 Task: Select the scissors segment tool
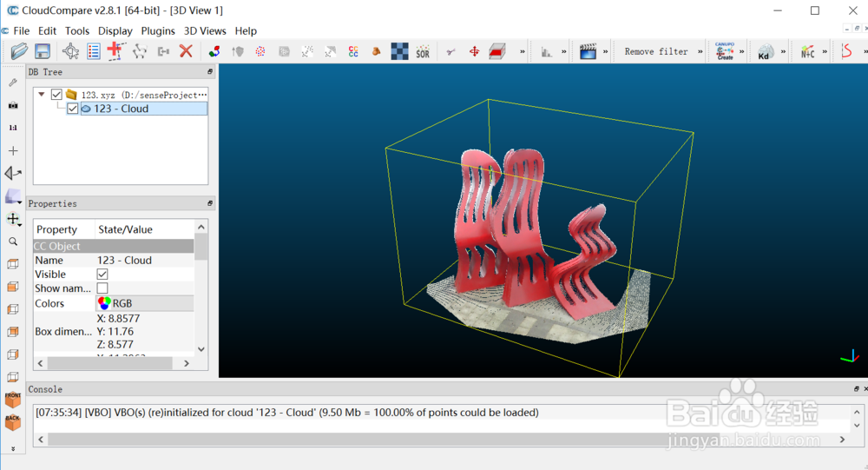(x=450, y=51)
